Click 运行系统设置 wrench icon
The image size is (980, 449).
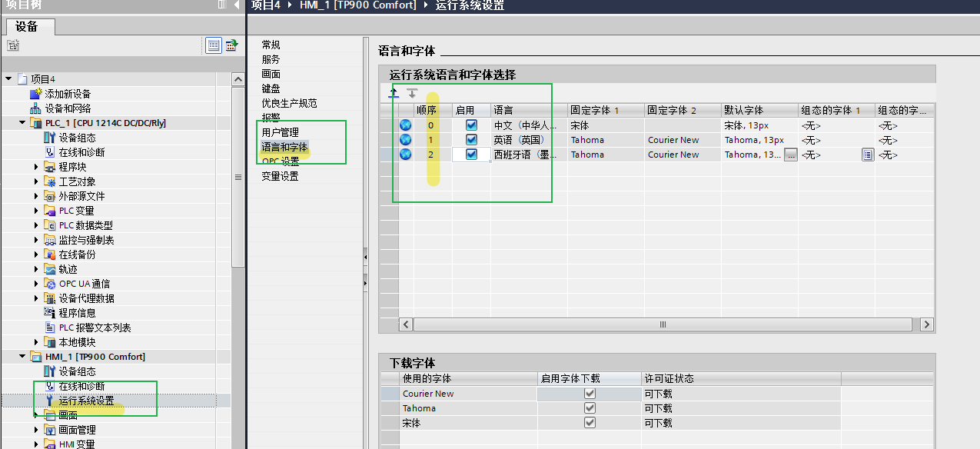click(x=50, y=401)
